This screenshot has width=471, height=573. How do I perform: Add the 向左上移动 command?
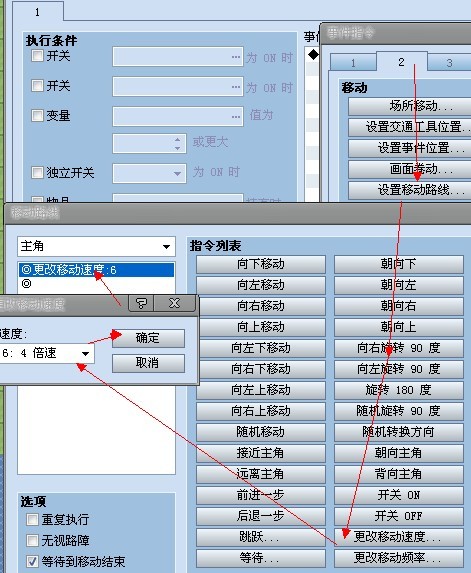pyautogui.click(x=261, y=390)
